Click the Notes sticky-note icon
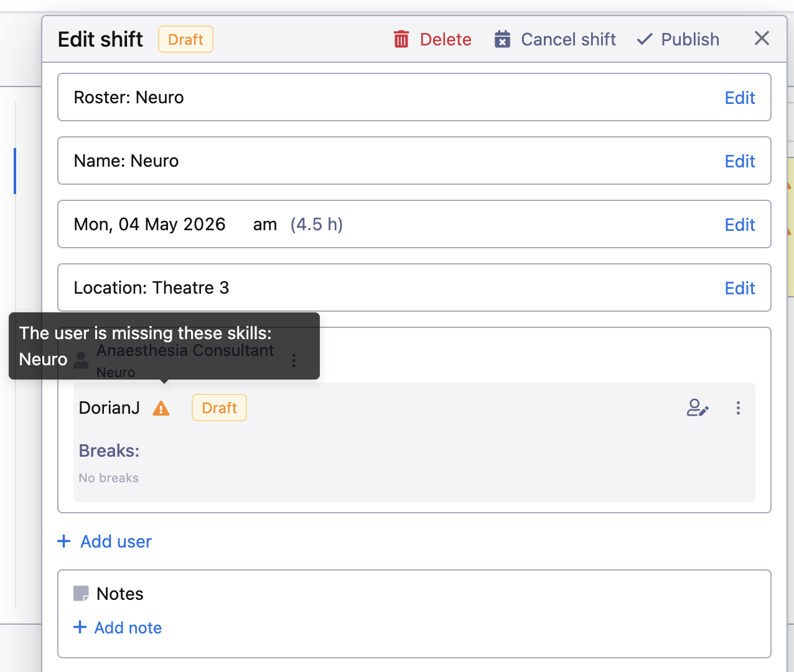Image resolution: width=794 pixels, height=672 pixels. click(x=81, y=594)
